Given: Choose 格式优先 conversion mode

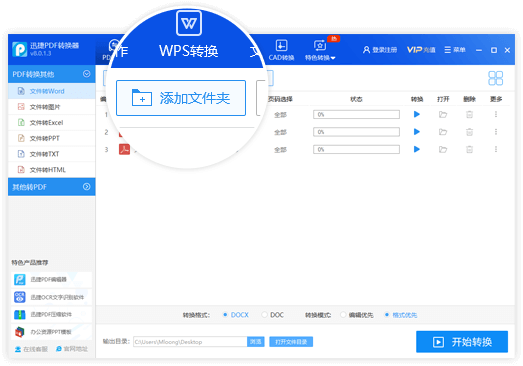Looking at the screenshot, I should pyautogui.click(x=401, y=315).
